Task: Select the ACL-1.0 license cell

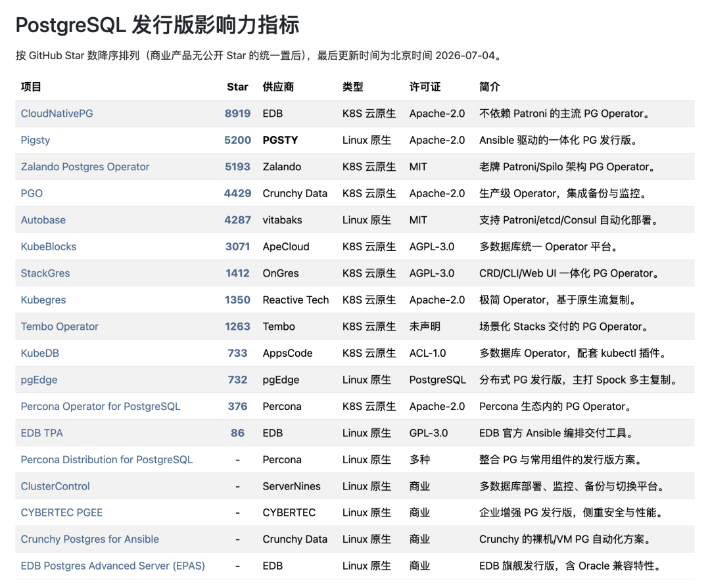Action: click(x=427, y=353)
